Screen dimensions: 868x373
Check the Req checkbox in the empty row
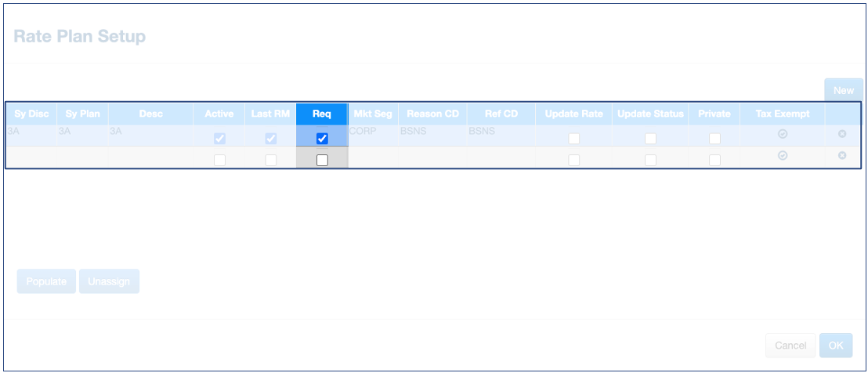(321, 160)
